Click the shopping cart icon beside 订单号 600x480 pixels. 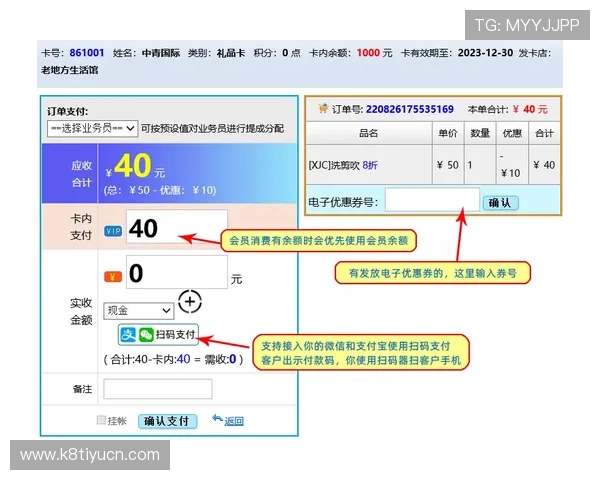(x=323, y=108)
